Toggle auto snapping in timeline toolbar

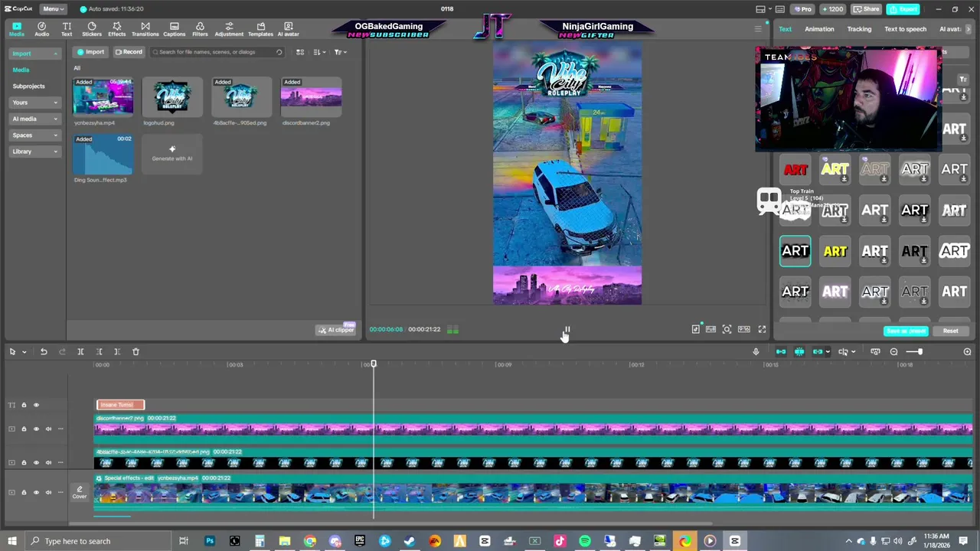click(799, 351)
